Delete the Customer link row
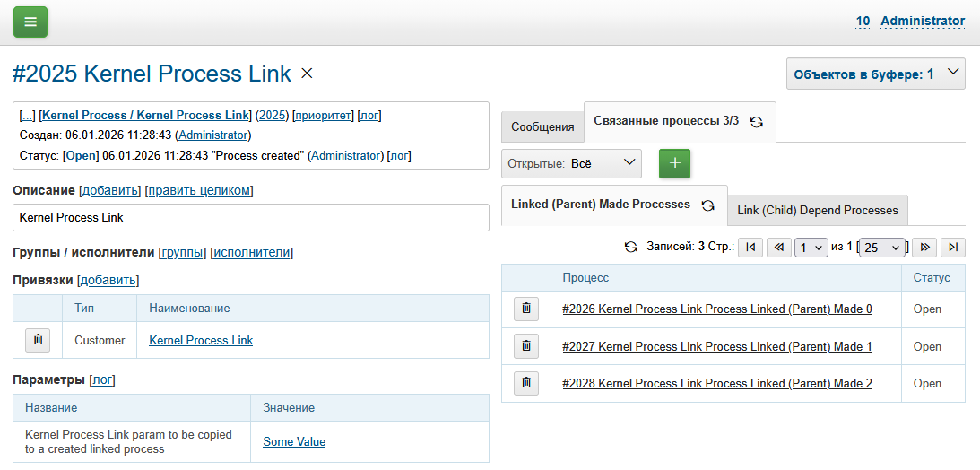Viewport: 980px width, 470px height. point(37,340)
